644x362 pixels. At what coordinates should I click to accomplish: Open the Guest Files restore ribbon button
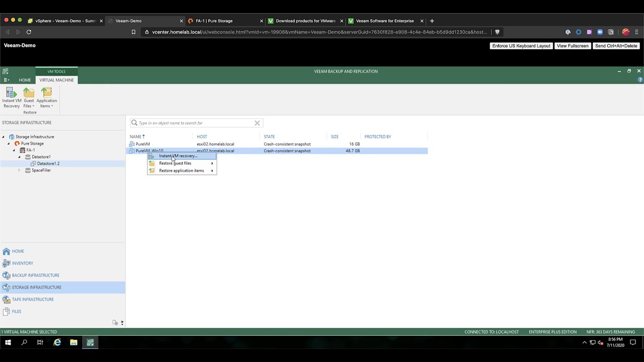[29, 98]
